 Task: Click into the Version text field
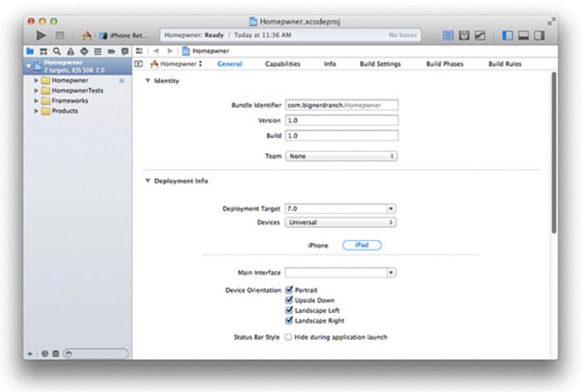point(342,121)
